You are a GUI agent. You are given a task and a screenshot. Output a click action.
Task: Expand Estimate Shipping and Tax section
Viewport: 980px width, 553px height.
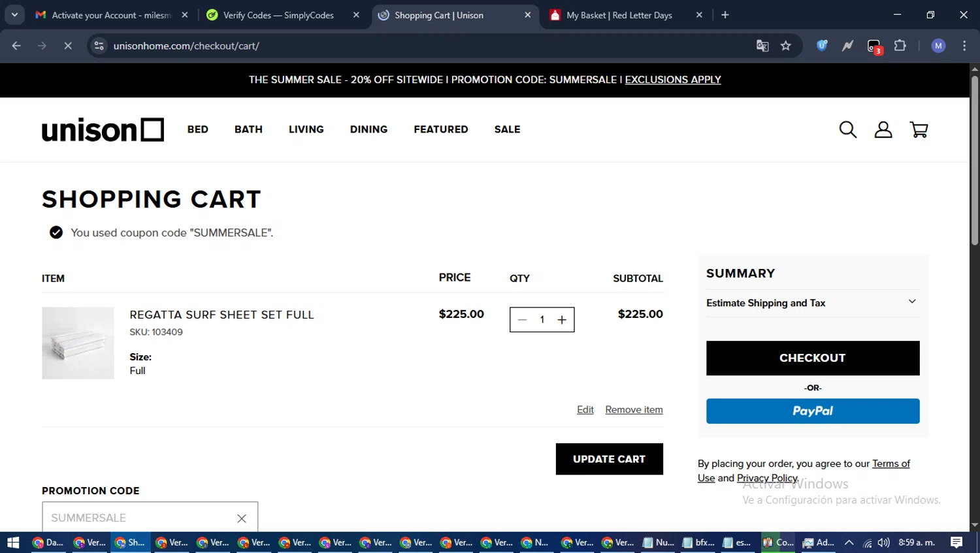pos(812,303)
